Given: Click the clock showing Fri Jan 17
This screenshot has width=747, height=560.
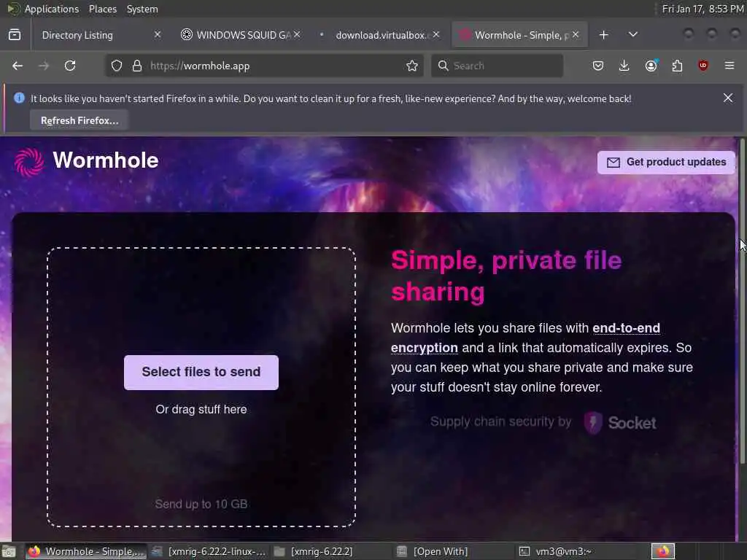Looking at the screenshot, I should click(703, 9).
